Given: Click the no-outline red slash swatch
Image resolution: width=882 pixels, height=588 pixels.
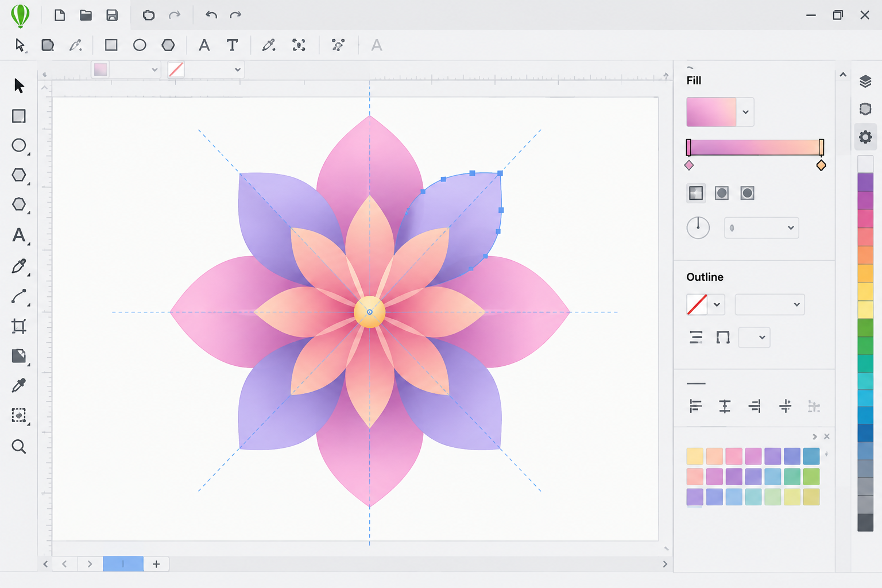Looking at the screenshot, I should [697, 304].
